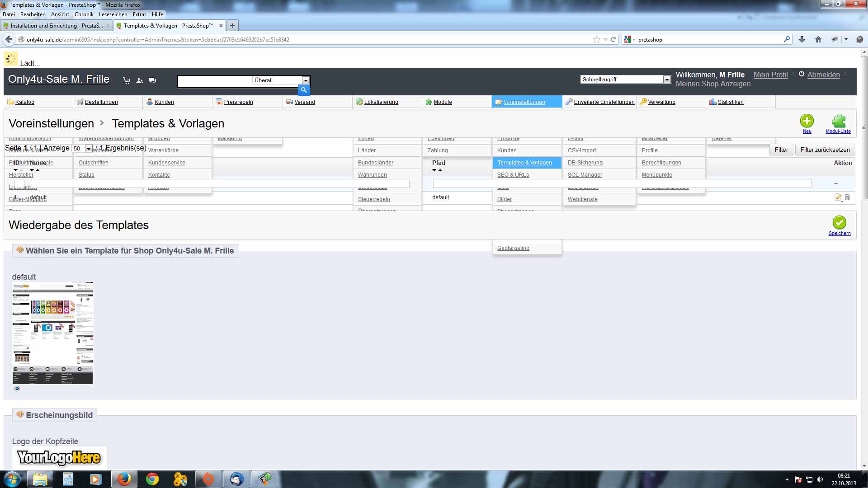Click the shopping cart icon in header
Viewport: 868px width, 488px height.
[x=127, y=81]
